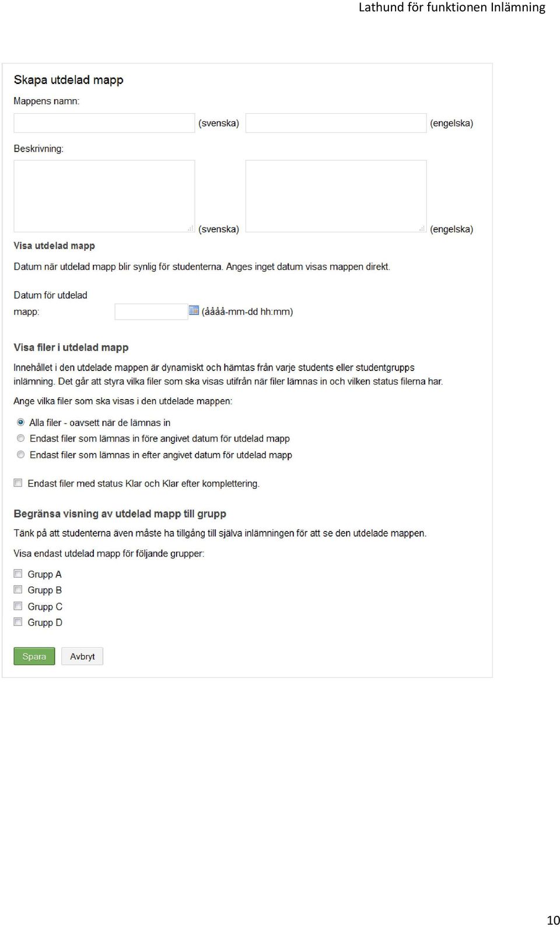Screen dimensions: 560x927
Task: Enable only files with status Klar checkbox
Action: (x=18, y=483)
